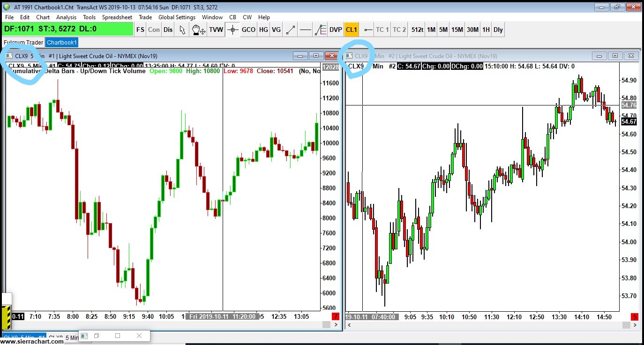
Task: Click the TVW toolbar button
Action: (x=216, y=30)
